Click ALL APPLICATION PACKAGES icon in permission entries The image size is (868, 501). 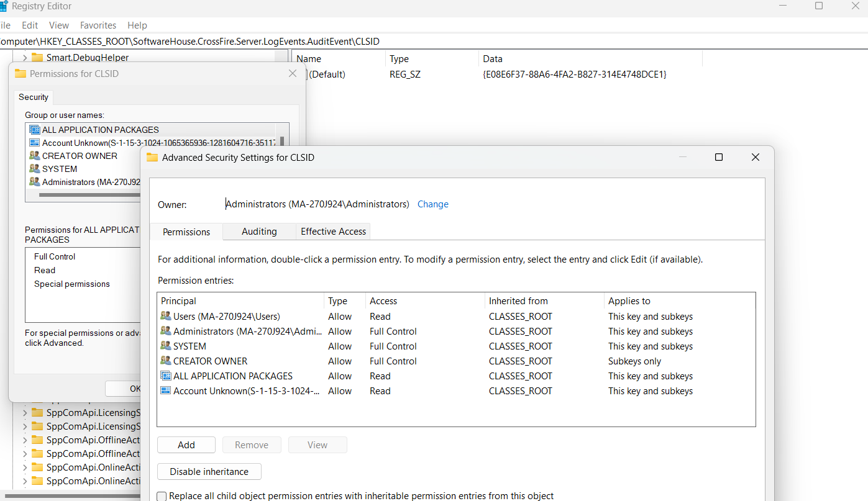click(165, 376)
